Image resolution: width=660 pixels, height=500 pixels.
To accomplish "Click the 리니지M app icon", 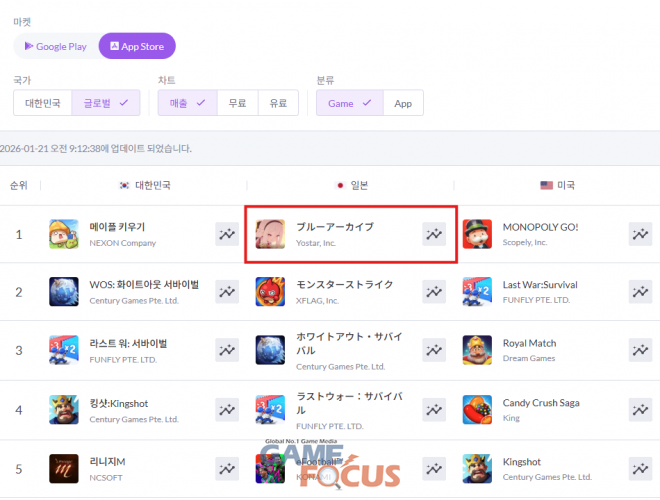I will [x=64, y=468].
